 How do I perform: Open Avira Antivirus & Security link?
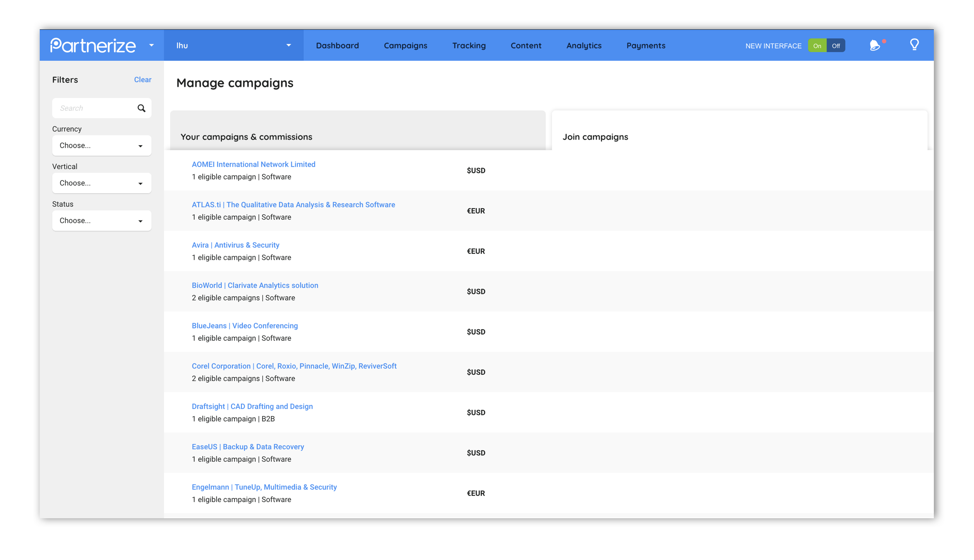tap(235, 245)
